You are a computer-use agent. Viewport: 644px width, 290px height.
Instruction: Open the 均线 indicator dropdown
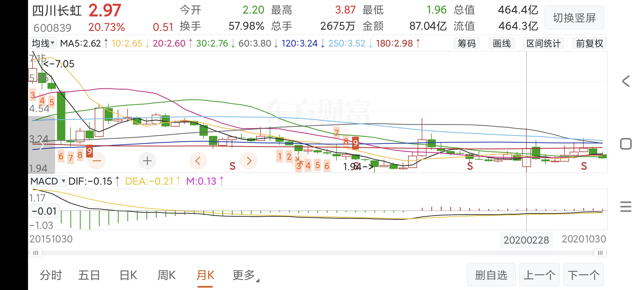[43, 43]
